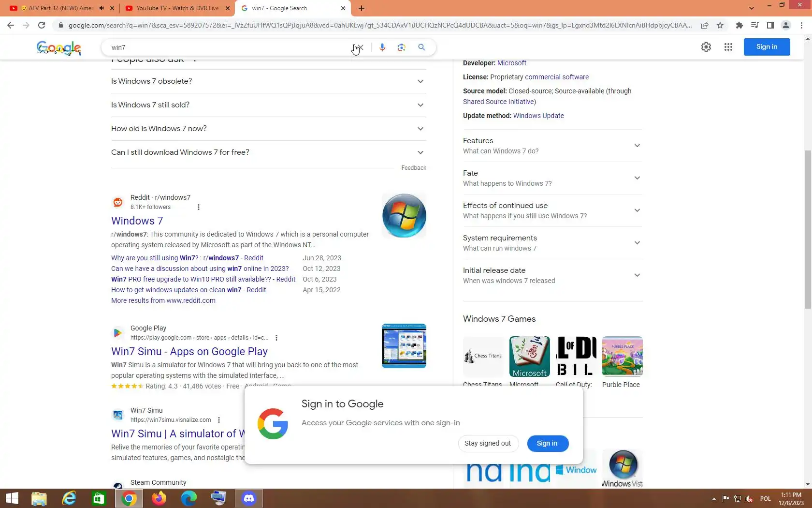Open more options for Reddit result

pos(199,207)
